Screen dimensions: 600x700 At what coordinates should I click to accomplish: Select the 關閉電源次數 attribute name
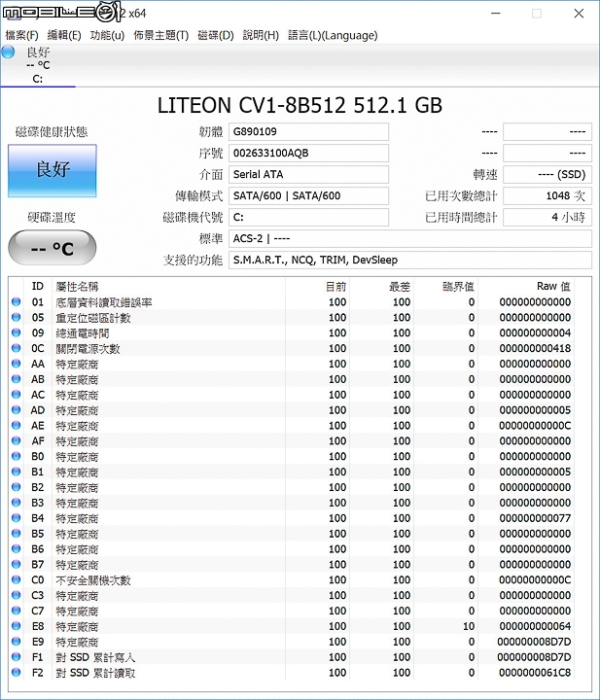88,349
